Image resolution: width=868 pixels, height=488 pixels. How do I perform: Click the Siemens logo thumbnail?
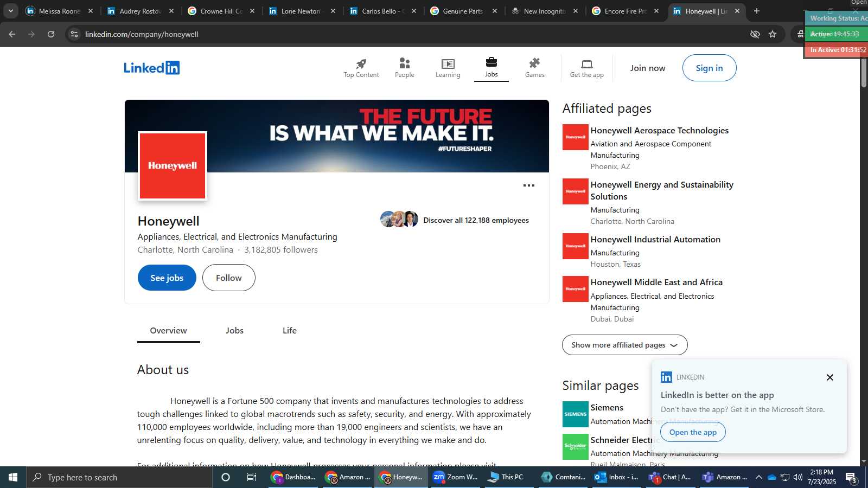pos(575,414)
